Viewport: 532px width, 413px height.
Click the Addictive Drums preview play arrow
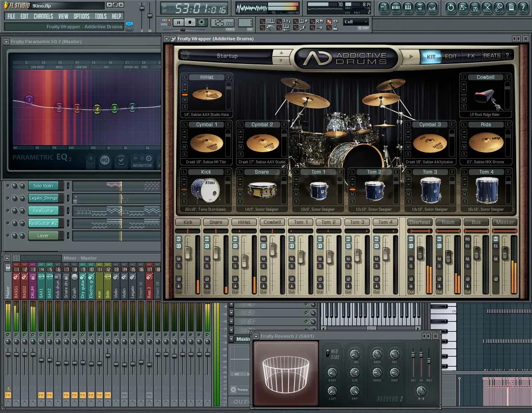click(x=411, y=57)
